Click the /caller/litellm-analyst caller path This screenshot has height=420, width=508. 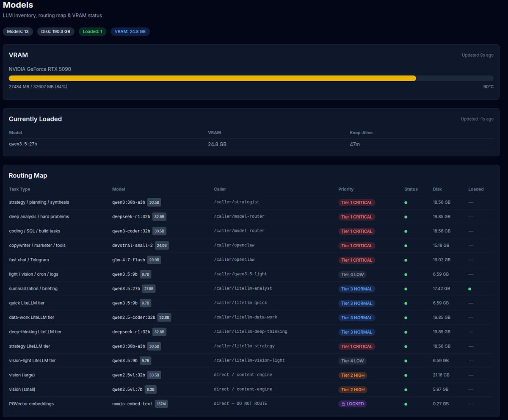243,289
